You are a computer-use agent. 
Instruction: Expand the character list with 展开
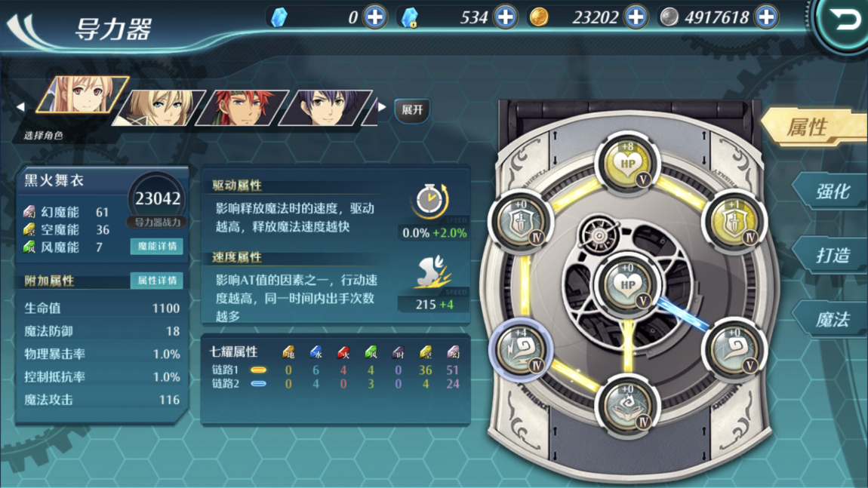pyautogui.click(x=412, y=110)
